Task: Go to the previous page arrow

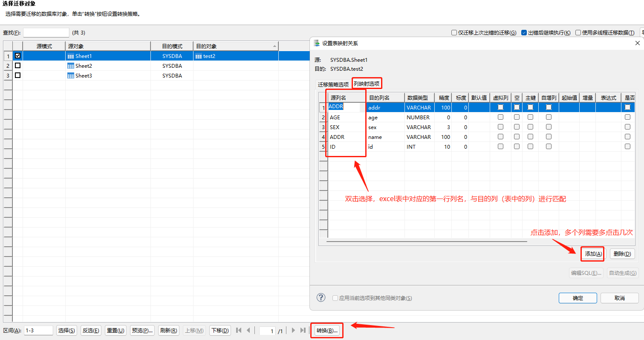Action: (248, 330)
